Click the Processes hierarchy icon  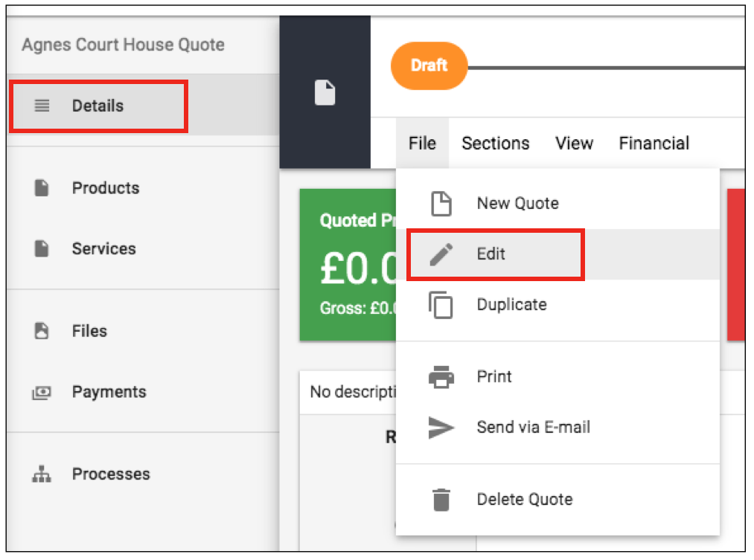click(42, 474)
